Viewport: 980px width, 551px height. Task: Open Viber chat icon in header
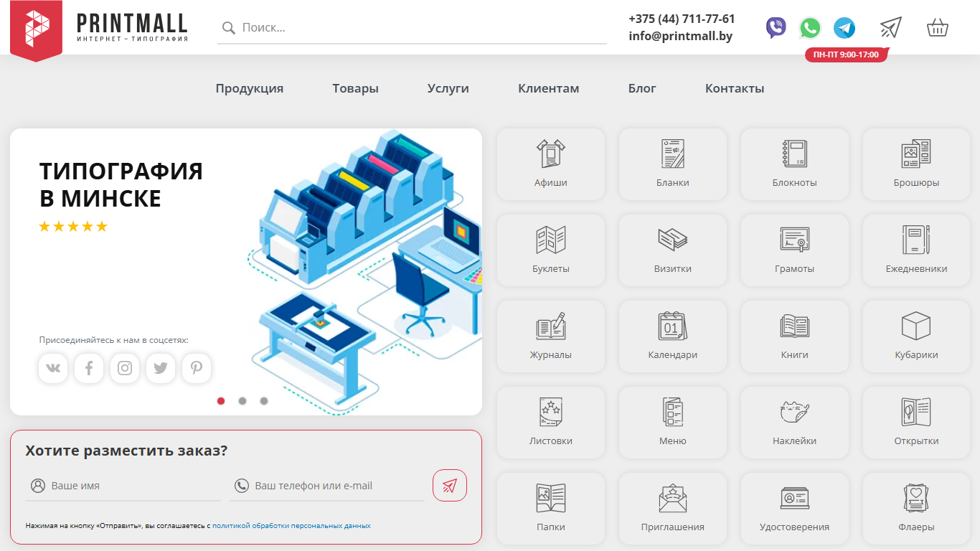click(x=776, y=28)
